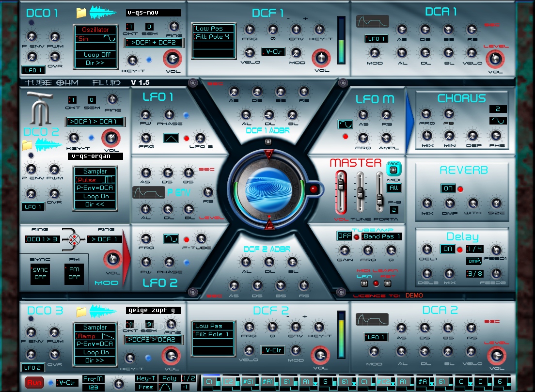Open the Delay 1/4 time dropdown

click(474, 249)
